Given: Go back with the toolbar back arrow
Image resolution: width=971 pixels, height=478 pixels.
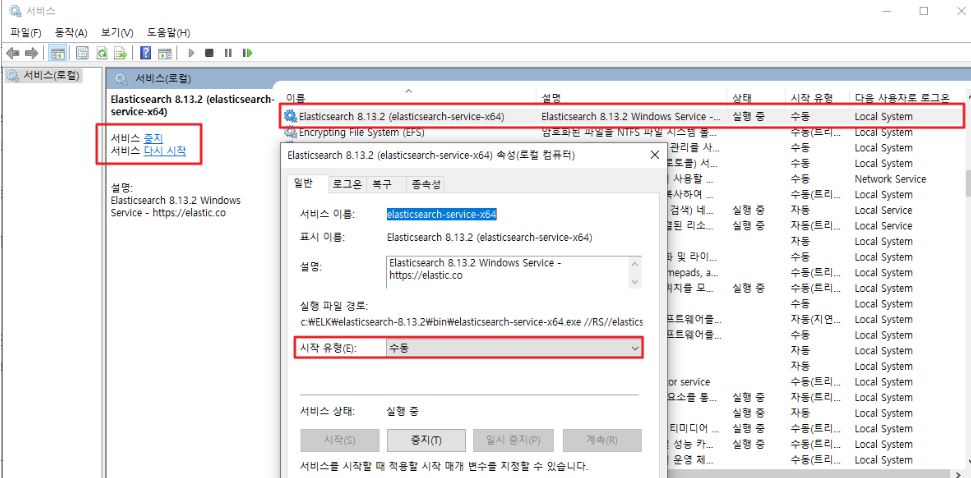Looking at the screenshot, I should tap(13, 53).
